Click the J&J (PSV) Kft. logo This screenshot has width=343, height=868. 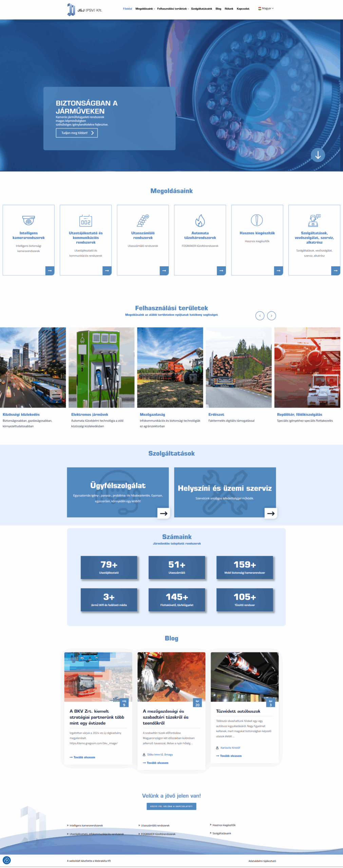point(85,9)
